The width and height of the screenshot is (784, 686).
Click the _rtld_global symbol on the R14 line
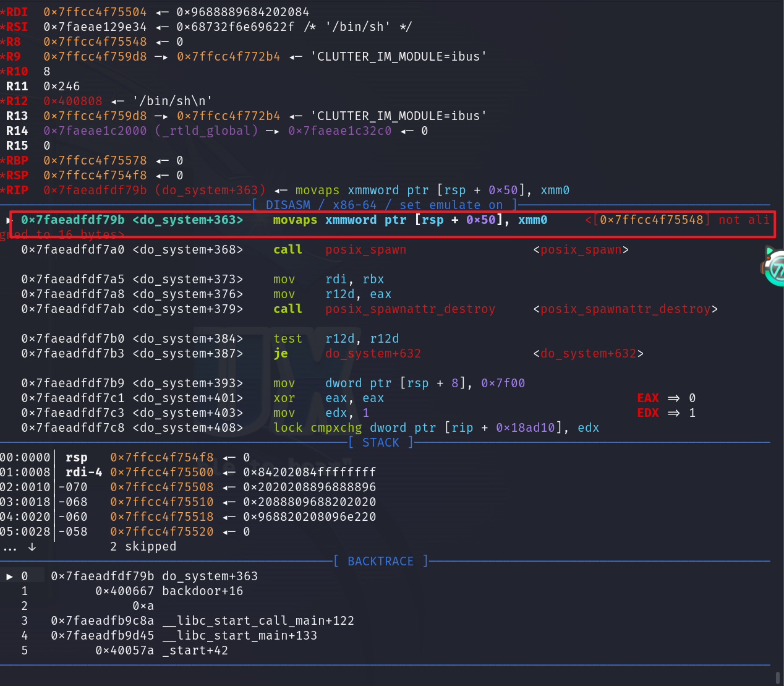(207, 131)
